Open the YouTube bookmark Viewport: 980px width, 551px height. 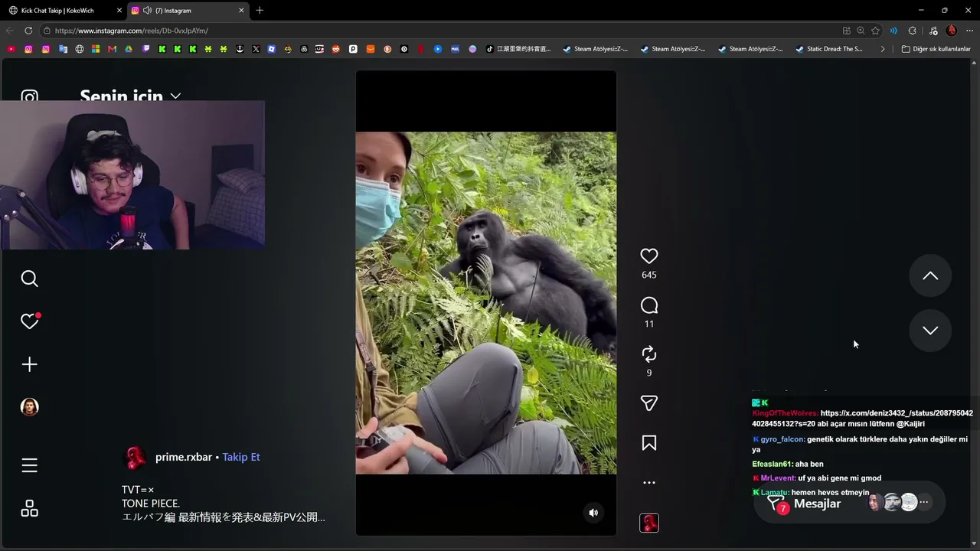pyautogui.click(x=11, y=49)
